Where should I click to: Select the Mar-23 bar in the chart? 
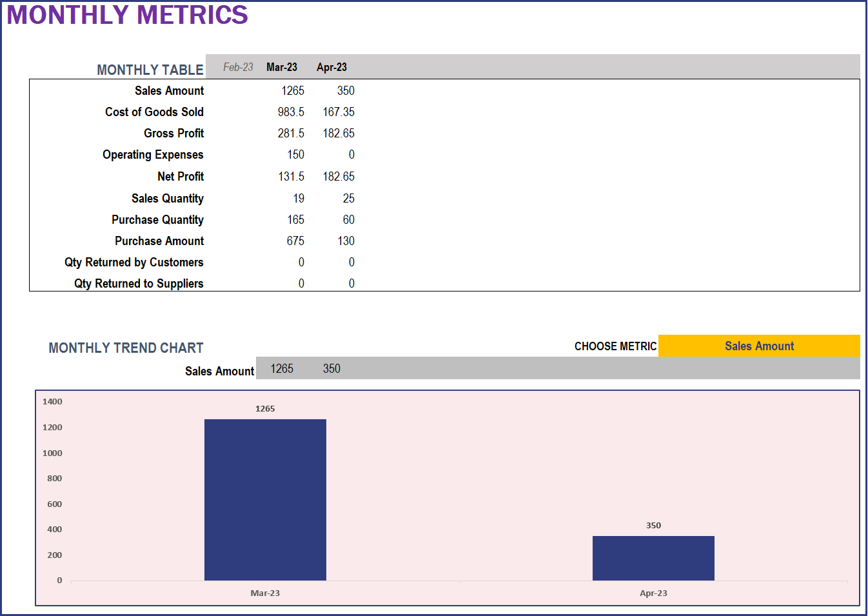265,500
